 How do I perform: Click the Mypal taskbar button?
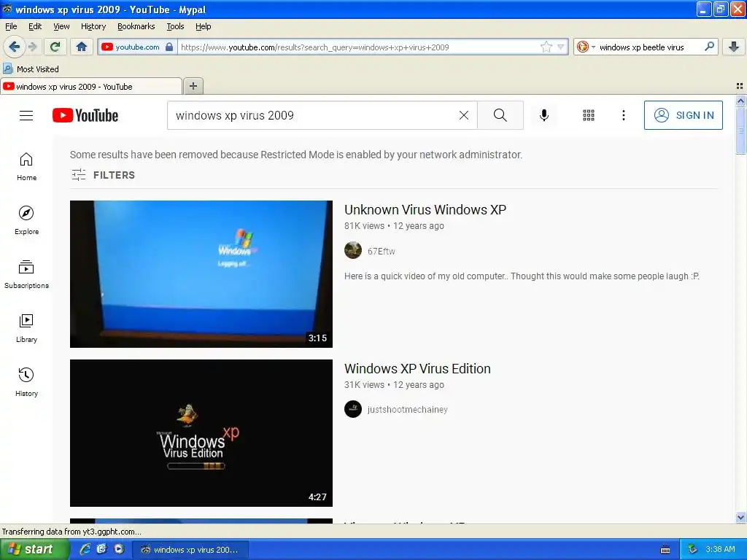pos(190,550)
